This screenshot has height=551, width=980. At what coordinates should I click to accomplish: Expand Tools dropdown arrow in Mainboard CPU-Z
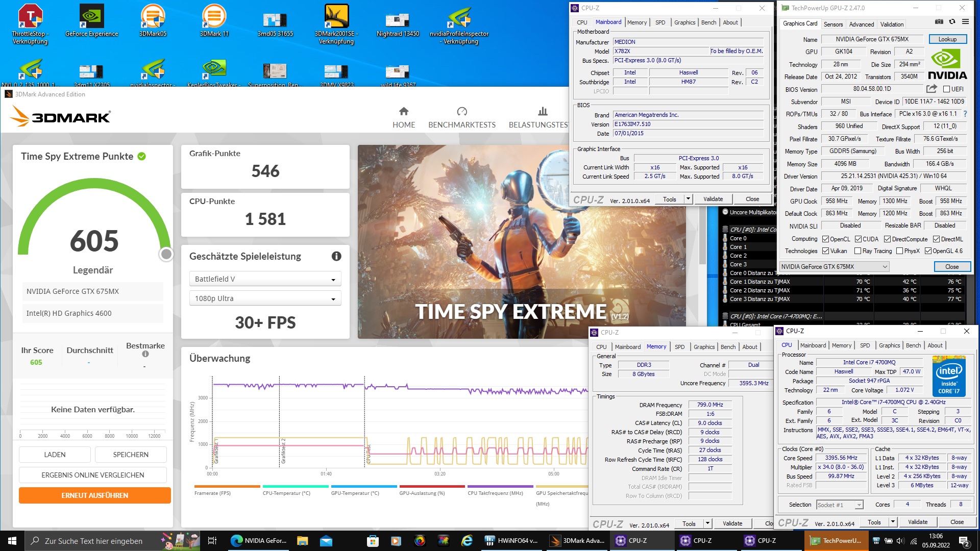tap(688, 199)
